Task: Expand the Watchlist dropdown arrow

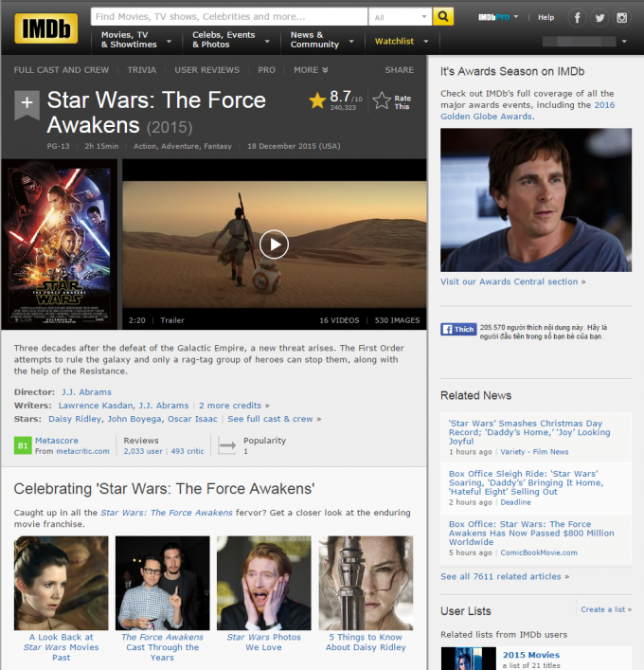Action: (426, 41)
